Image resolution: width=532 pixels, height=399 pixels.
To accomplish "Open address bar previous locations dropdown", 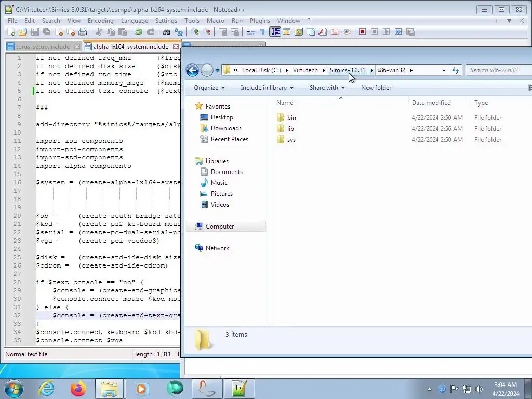I will coord(444,70).
